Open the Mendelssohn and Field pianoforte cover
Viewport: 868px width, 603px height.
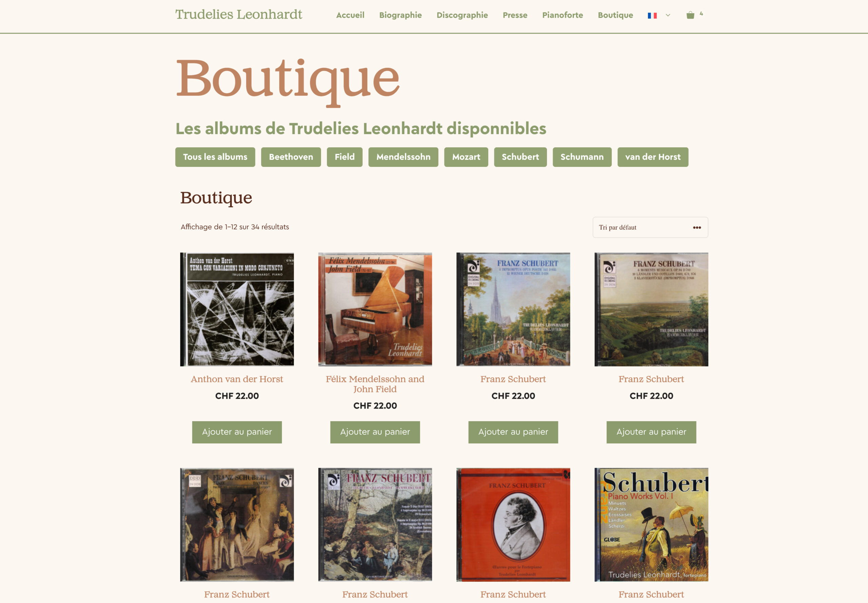375,309
